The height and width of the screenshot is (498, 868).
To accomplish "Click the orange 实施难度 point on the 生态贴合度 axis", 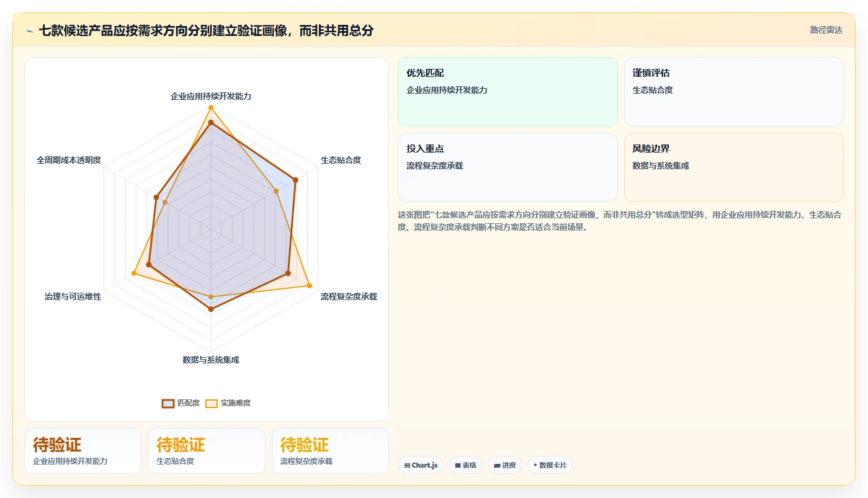I will point(276,191).
